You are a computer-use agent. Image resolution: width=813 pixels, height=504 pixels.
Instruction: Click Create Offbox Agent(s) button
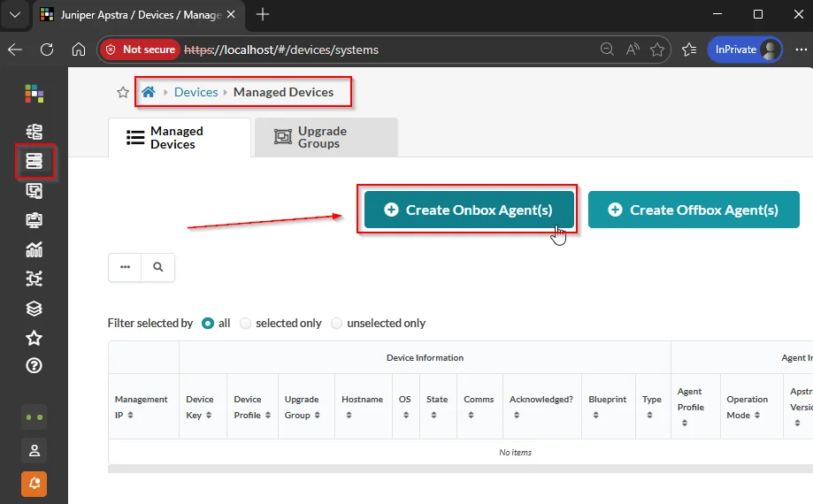pyautogui.click(x=694, y=210)
